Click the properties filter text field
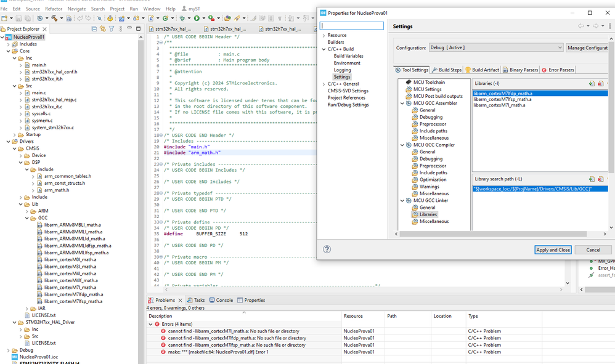The width and height of the screenshot is (615, 364). pos(351,26)
